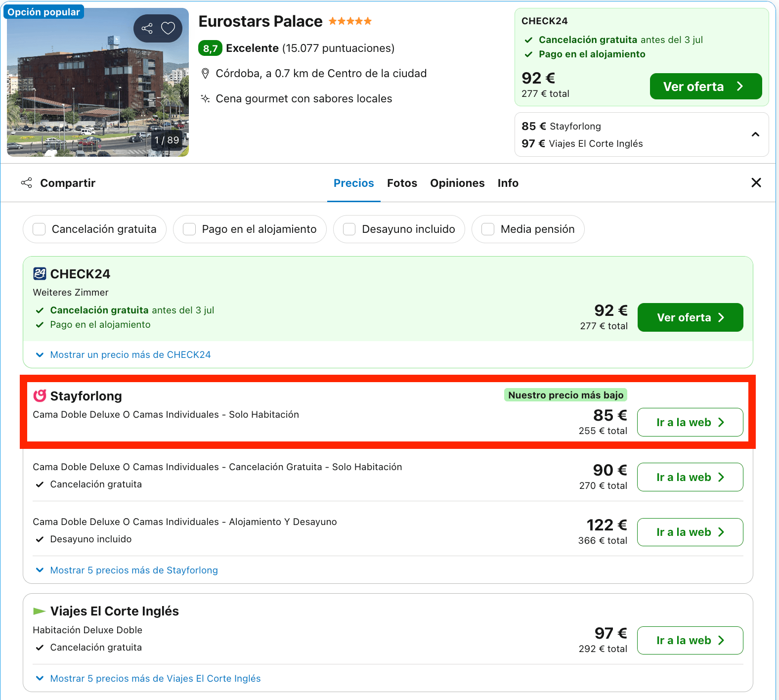Open the Precios tab
This screenshot has width=779, height=700.
point(354,183)
